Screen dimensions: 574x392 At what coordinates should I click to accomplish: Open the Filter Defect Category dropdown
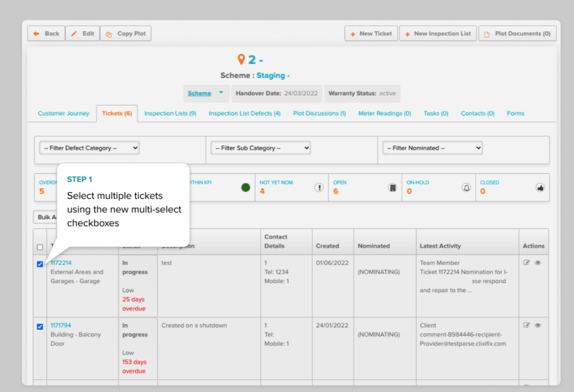tap(89, 148)
